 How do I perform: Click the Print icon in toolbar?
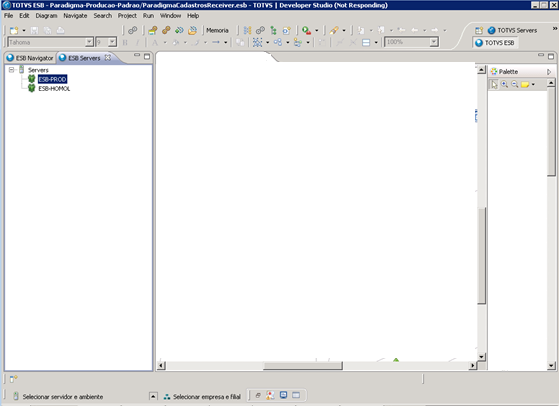[x=60, y=31]
